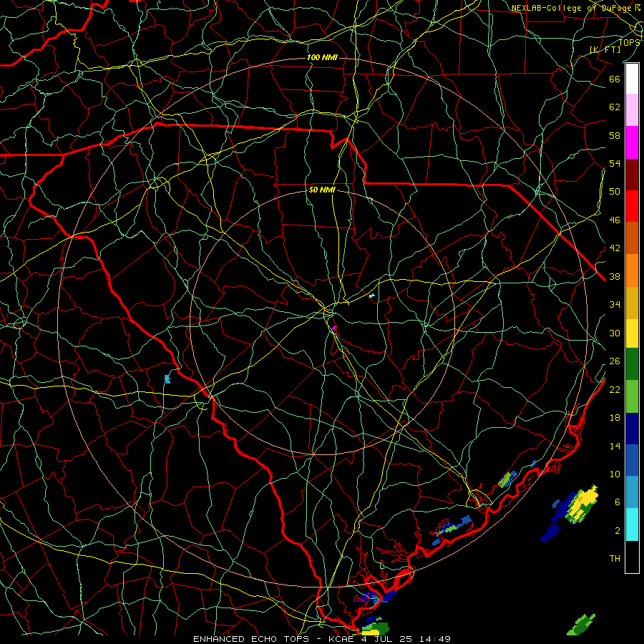
Task: Click the lone green echo offshore southeast
Action: pyautogui.click(x=581, y=625)
